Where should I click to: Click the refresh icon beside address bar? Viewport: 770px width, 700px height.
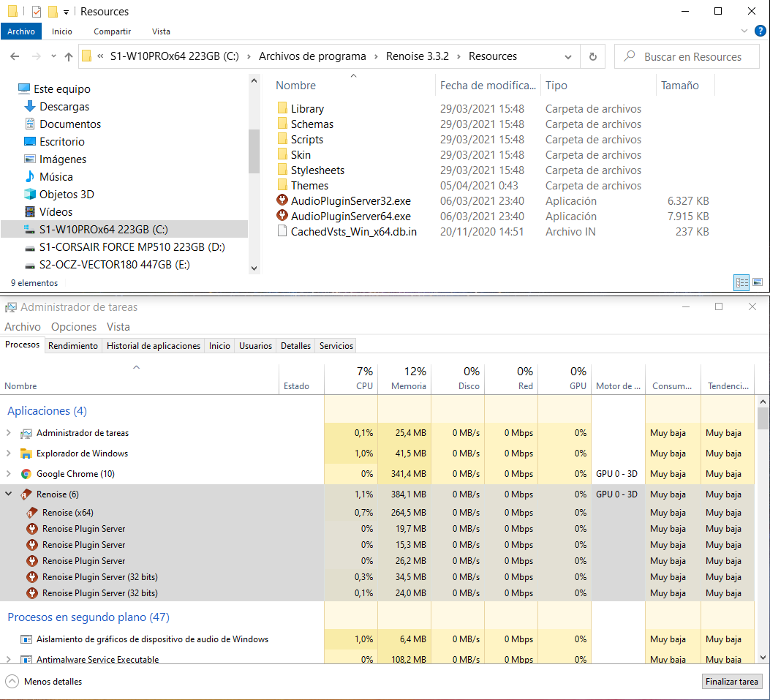[x=593, y=56]
